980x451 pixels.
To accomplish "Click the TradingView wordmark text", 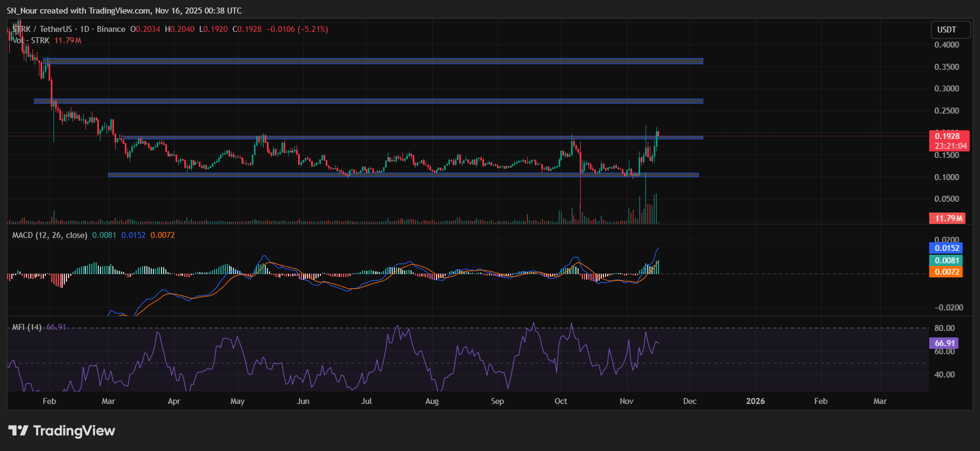I will coord(74,430).
